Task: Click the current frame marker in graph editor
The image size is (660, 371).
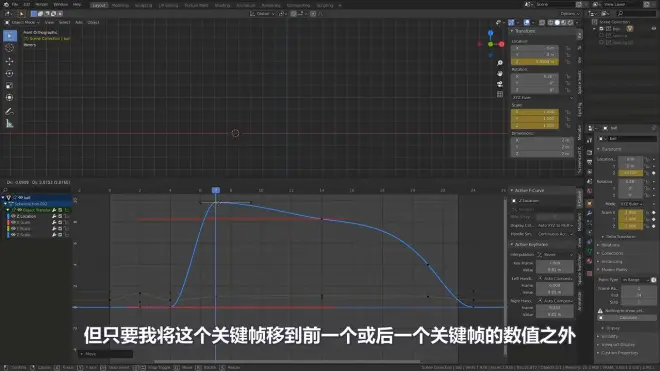Action: (x=216, y=190)
